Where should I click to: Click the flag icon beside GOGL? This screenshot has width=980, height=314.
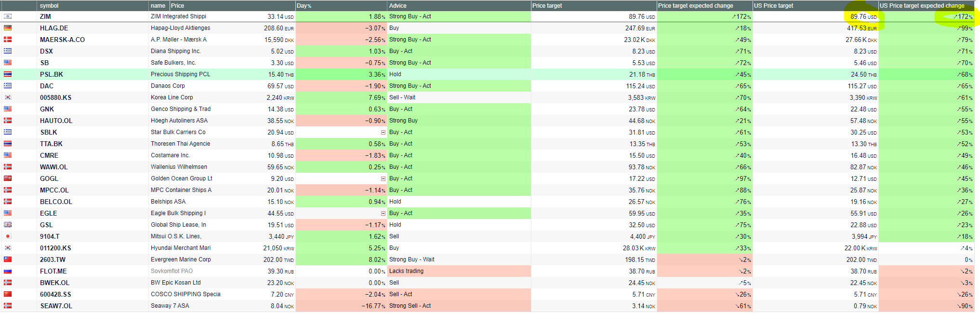click(7, 178)
